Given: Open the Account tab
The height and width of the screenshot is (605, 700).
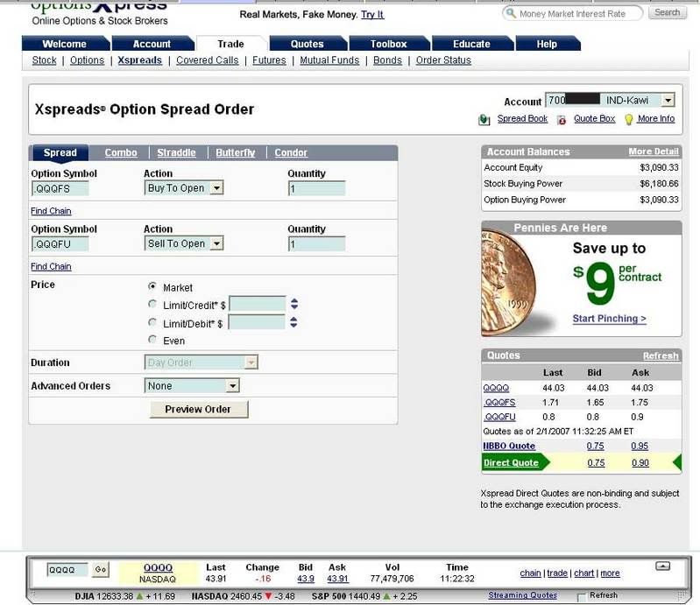Looking at the screenshot, I should (x=152, y=44).
